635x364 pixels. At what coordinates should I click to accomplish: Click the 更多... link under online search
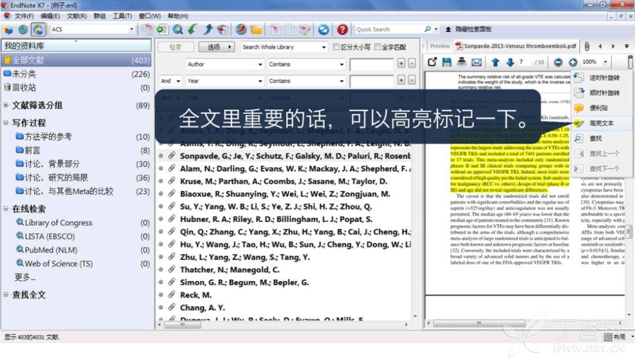pyautogui.click(x=25, y=278)
